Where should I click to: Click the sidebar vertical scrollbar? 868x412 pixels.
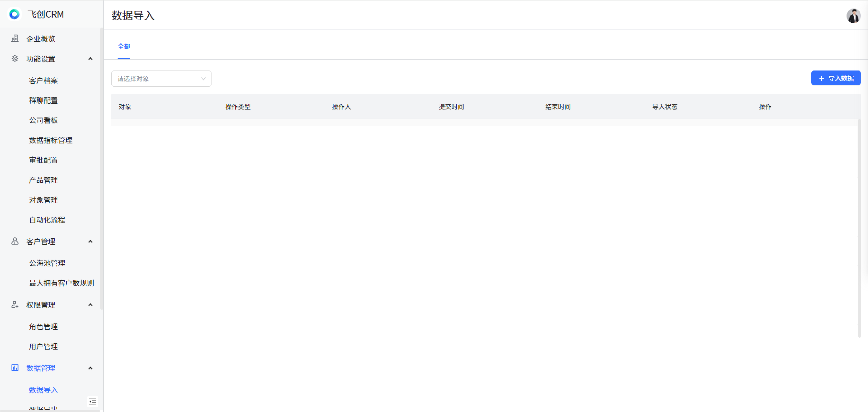click(x=101, y=169)
